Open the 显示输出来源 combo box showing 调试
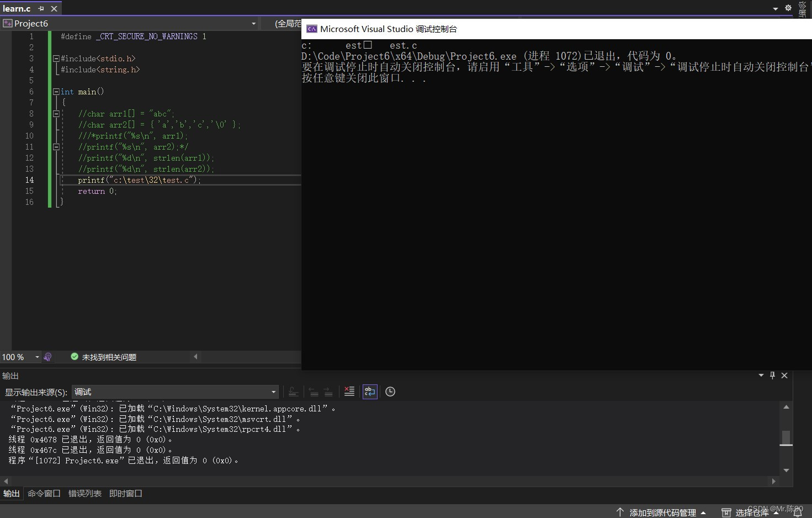This screenshot has height=518, width=812. (x=176, y=392)
